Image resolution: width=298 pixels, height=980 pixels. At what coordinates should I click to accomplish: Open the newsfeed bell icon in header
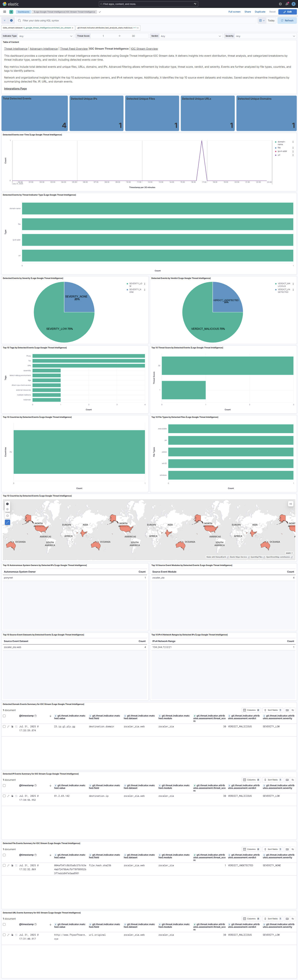(x=287, y=4)
